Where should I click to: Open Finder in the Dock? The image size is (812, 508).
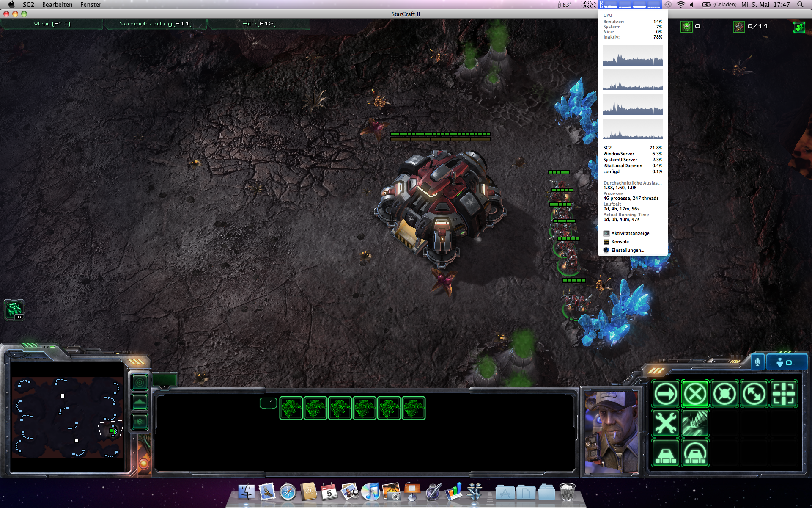click(x=246, y=492)
